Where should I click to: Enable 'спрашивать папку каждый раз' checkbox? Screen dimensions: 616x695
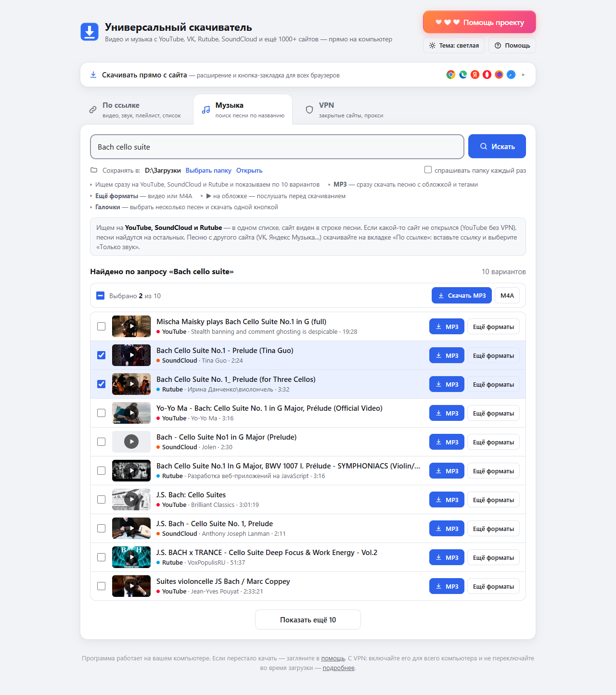tap(428, 169)
